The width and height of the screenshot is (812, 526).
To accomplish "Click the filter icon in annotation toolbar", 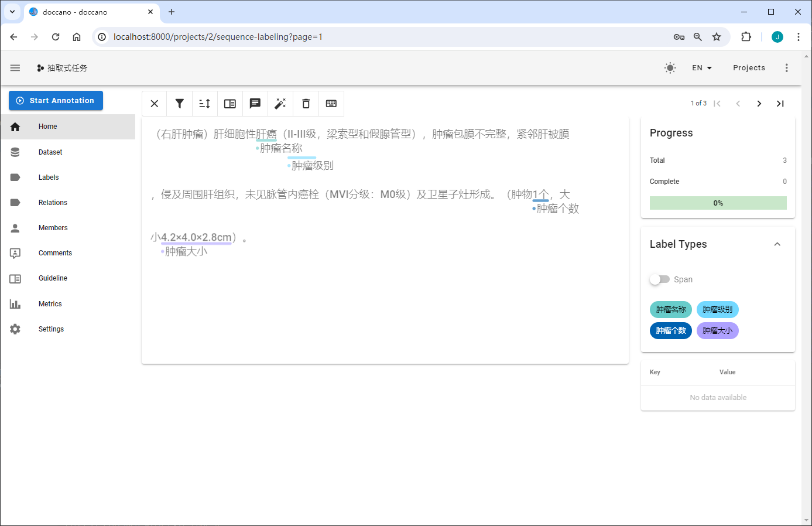I will click(x=180, y=104).
